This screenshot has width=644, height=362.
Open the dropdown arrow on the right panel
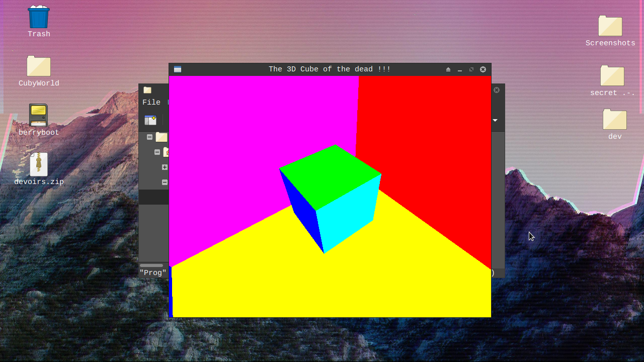point(495,121)
